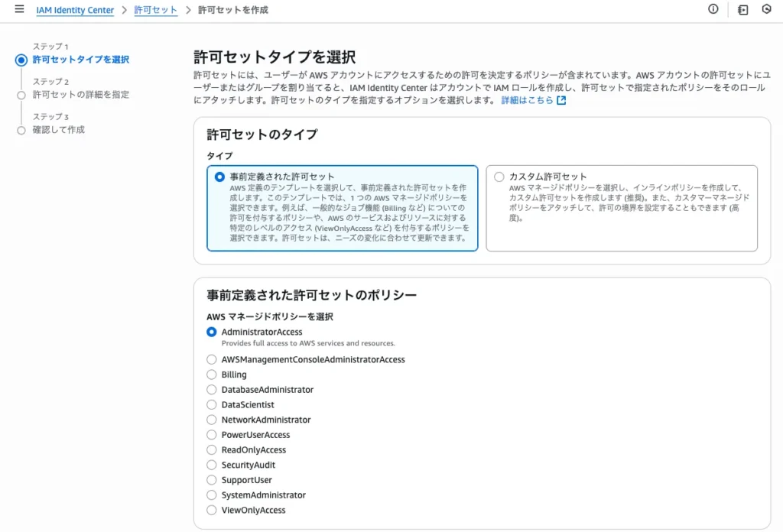Viewport: 783px width, 532px height.
Task: Select the AdministratorAccess radio button
Action: tap(212, 332)
